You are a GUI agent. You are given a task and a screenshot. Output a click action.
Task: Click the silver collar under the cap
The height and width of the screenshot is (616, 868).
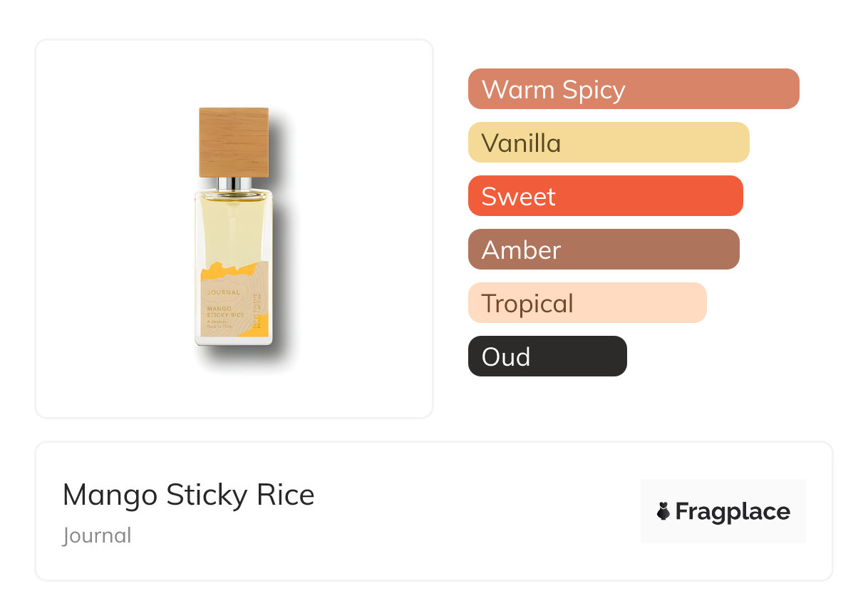point(234,184)
